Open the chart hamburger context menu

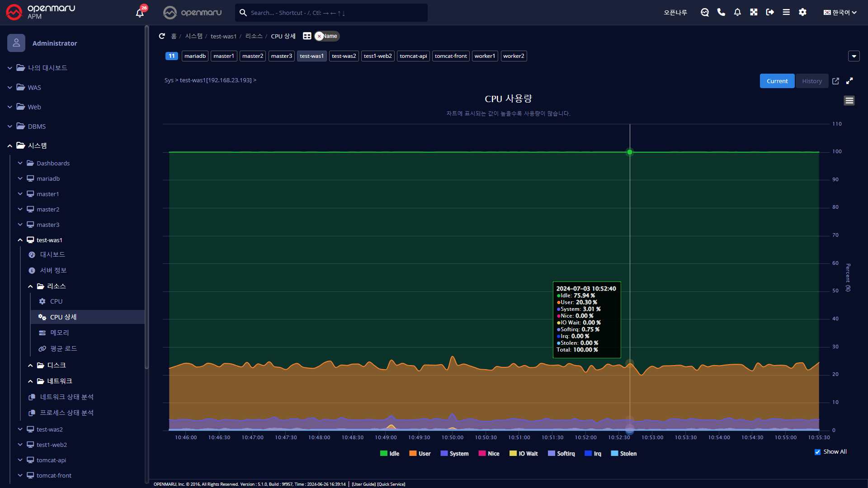point(849,100)
